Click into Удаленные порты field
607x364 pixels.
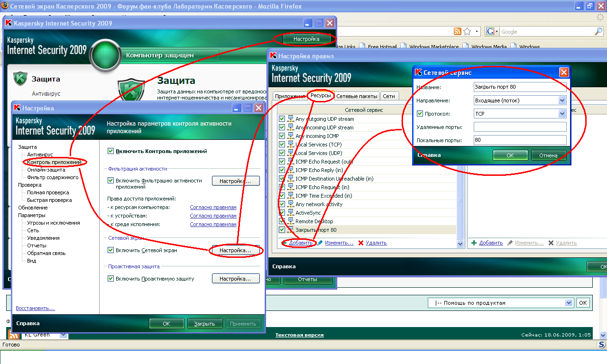coord(520,127)
